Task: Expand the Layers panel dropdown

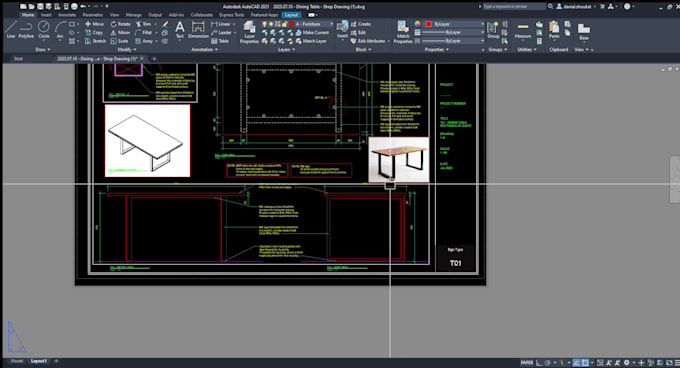Action: tap(286, 49)
